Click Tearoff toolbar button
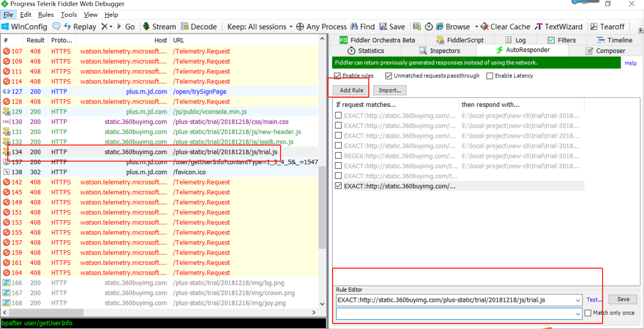The height and width of the screenshot is (329, 644). 607,26
